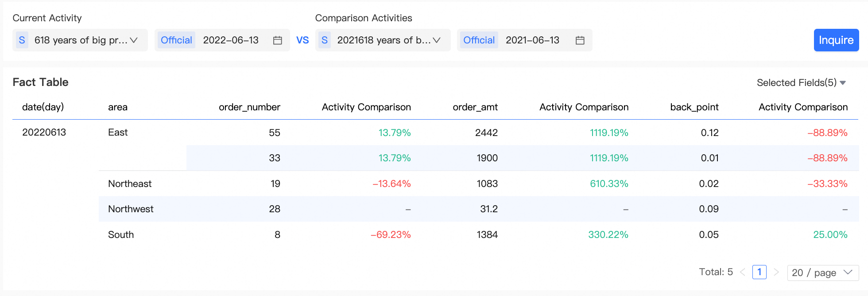
Task: Click the Official tag beside 2022-06-13
Action: (176, 40)
